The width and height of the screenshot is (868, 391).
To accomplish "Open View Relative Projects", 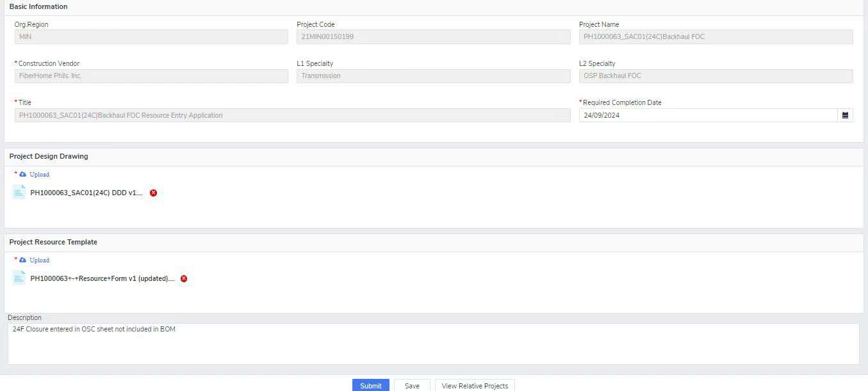I will [x=475, y=385].
